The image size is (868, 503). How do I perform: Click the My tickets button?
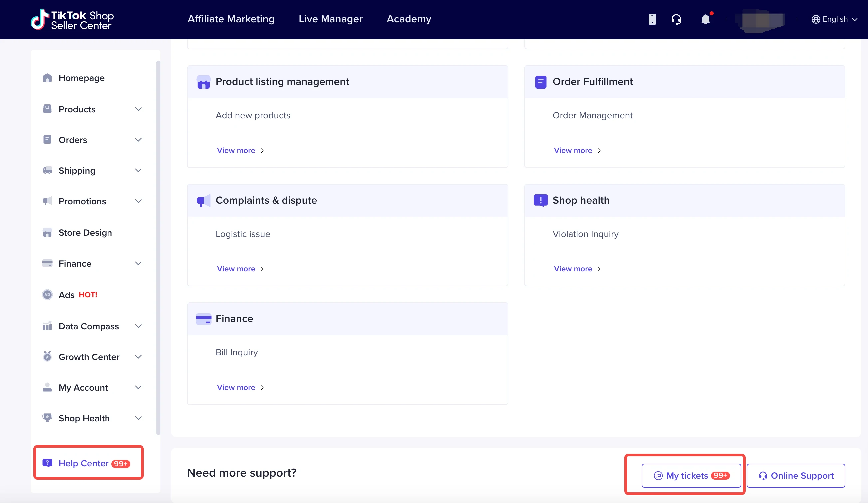pyautogui.click(x=691, y=475)
